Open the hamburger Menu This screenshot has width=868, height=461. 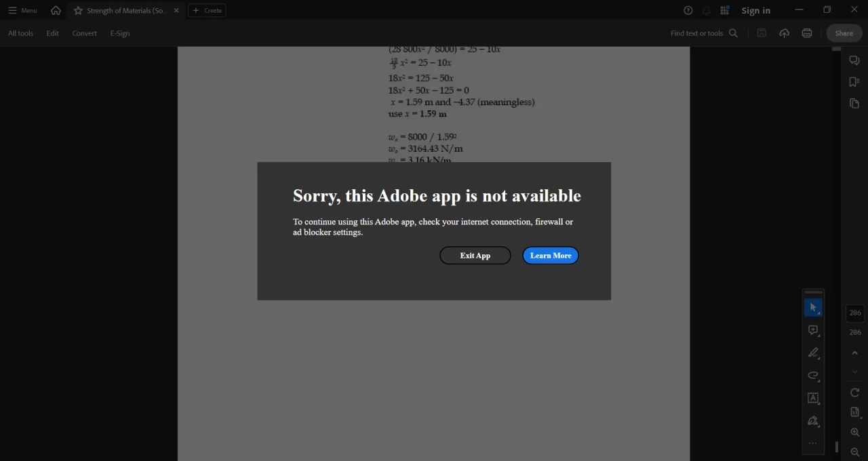pos(22,10)
